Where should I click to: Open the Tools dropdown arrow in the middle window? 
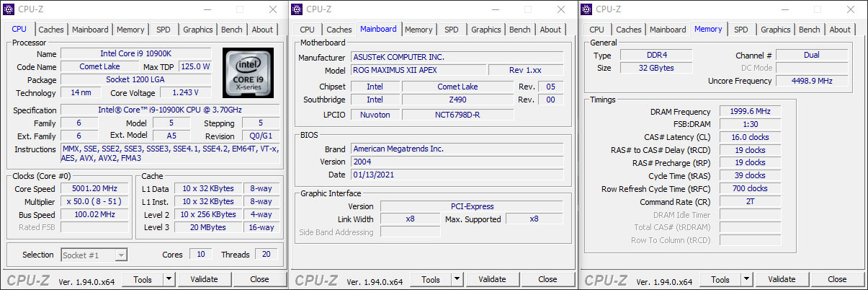[458, 279]
